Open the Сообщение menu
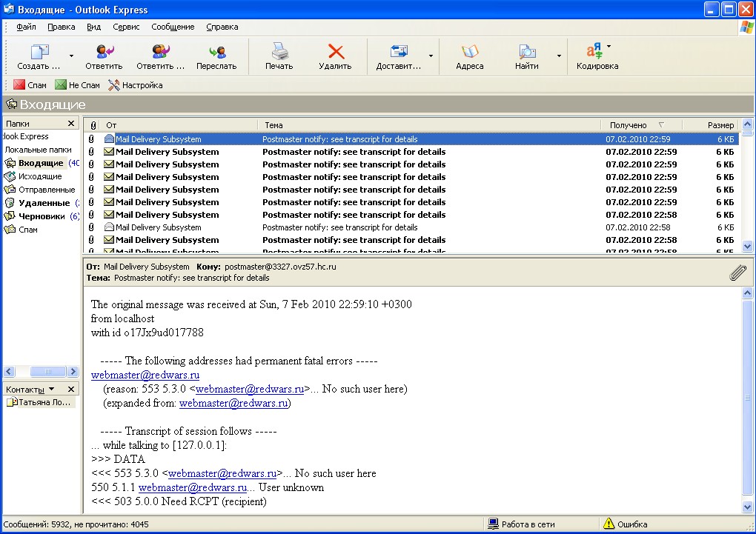This screenshot has width=756, height=534. (173, 27)
